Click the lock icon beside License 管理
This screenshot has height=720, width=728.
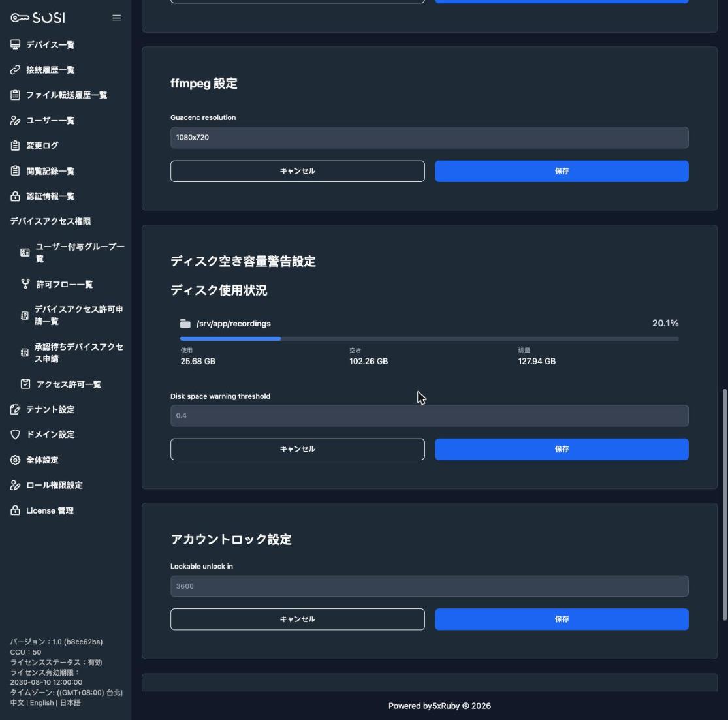(15, 510)
